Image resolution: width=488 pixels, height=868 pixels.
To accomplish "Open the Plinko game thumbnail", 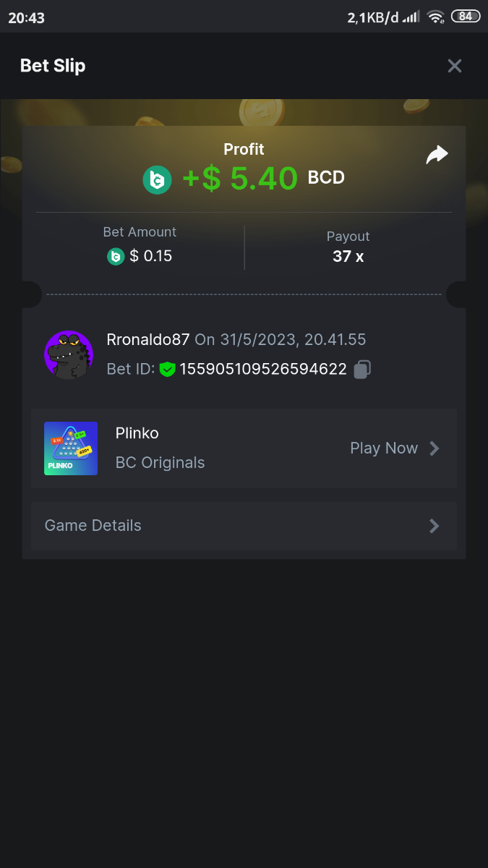I will [71, 448].
